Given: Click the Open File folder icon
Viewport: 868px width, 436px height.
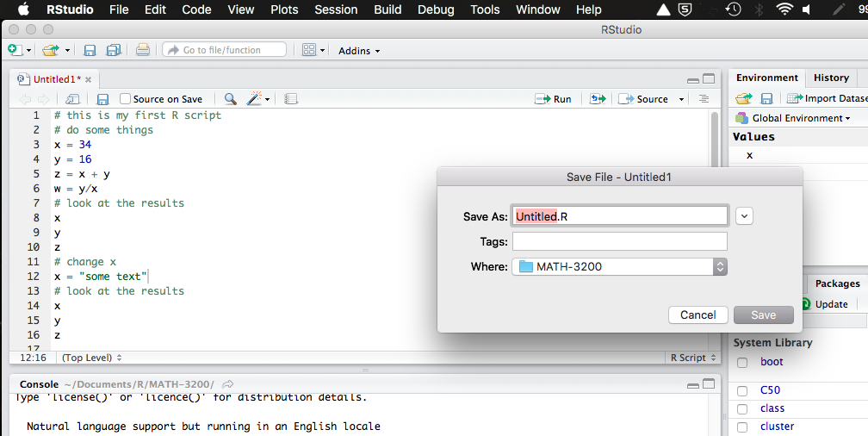Looking at the screenshot, I should tap(50, 51).
